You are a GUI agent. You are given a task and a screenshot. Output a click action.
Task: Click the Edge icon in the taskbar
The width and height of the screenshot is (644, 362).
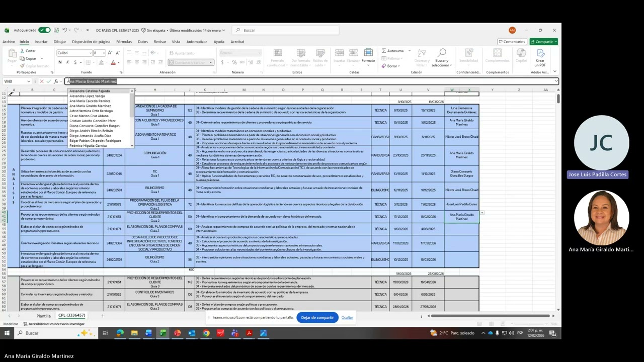[x=120, y=333]
